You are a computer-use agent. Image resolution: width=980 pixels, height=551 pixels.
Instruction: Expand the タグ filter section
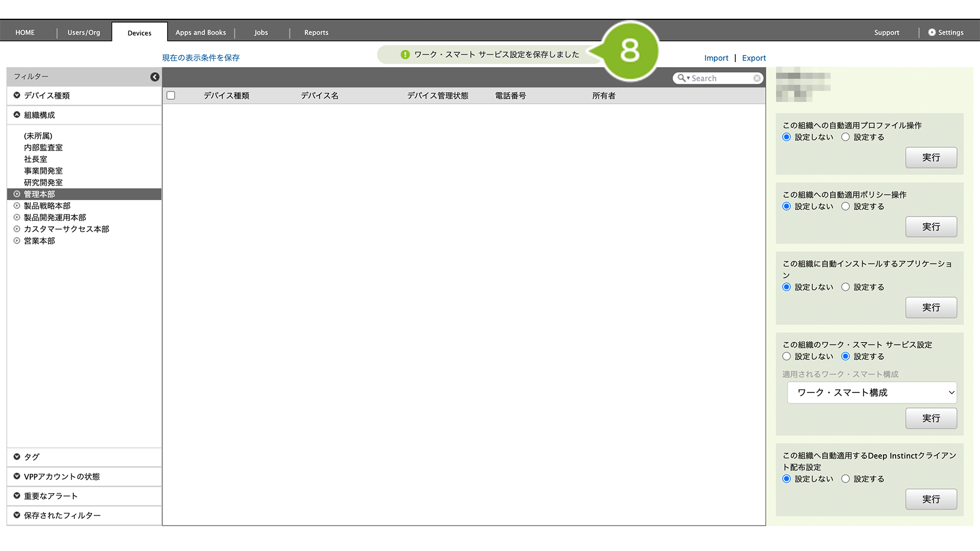click(31, 457)
